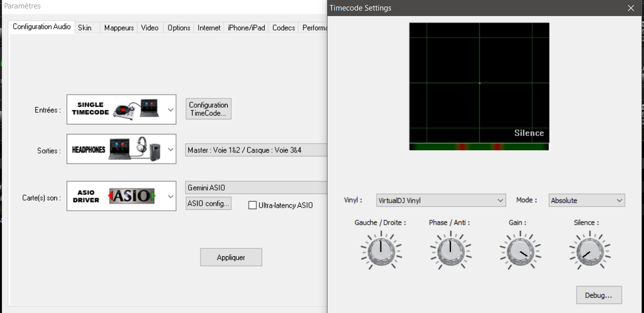644x313 pixels.
Task: Click the green signal level bar
Action: click(479, 147)
